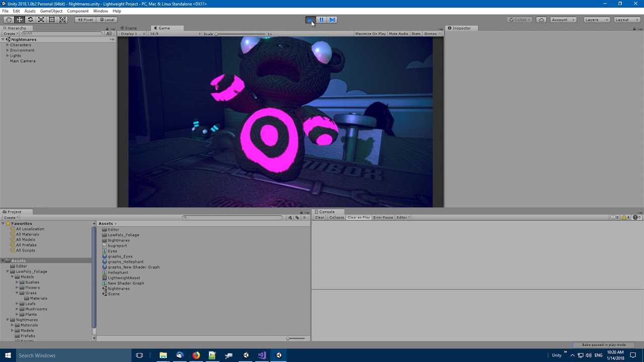Select the Hand tool
Image resolution: width=644 pixels, height=362 pixels.
tap(9, 20)
